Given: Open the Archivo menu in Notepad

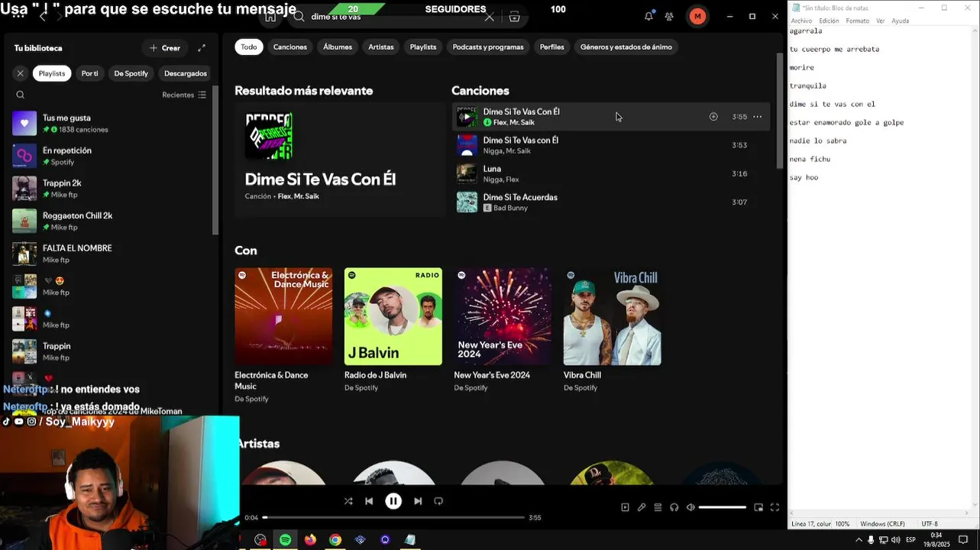Looking at the screenshot, I should point(801,21).
